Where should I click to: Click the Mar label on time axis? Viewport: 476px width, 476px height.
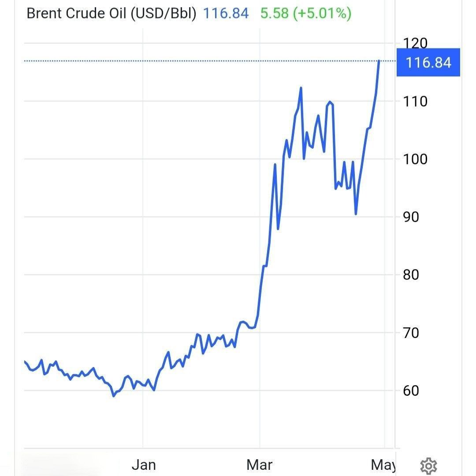coord(260,465)
